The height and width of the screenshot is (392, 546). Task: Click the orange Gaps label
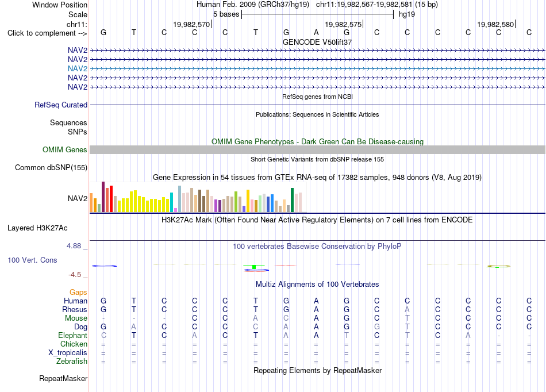coord(78,293)
